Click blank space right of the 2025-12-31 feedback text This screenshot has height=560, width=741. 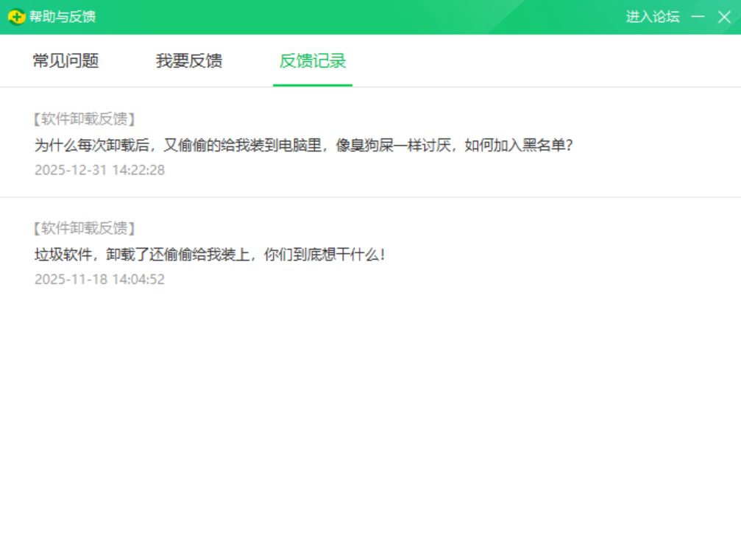[x=655, y=145]
